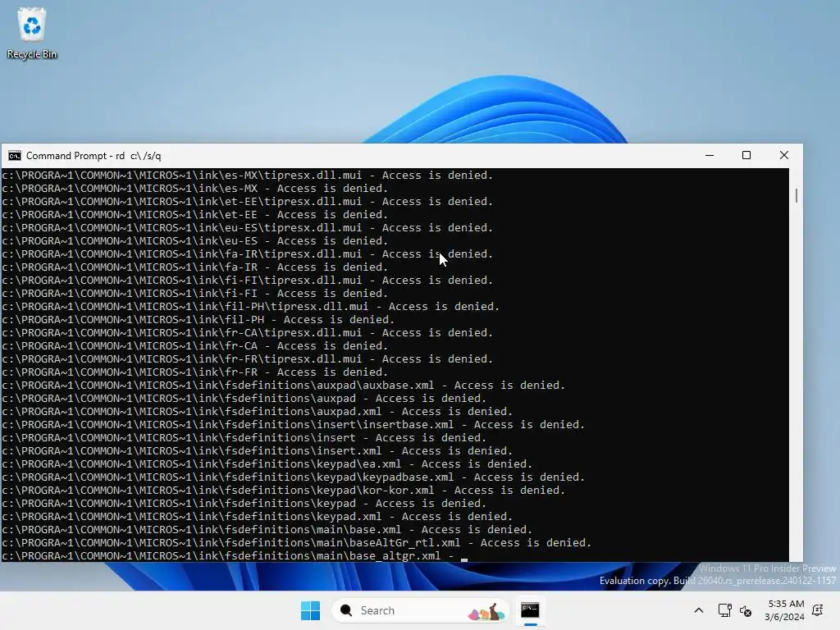Click the ink\fil-PH access denied line
Image resolution: width=840 pixels, height=630 pixels.
pos(198,320)
